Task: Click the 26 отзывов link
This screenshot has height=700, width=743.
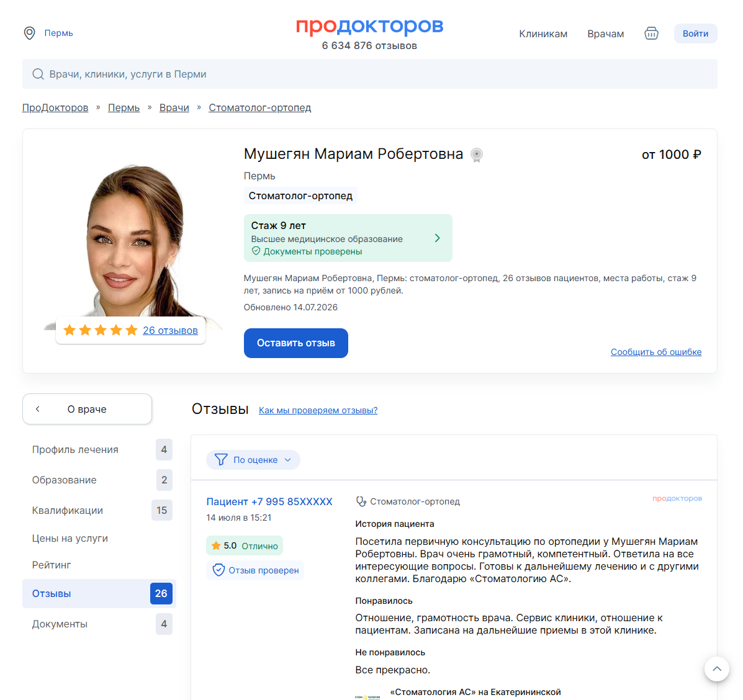Action: (170, 331)
